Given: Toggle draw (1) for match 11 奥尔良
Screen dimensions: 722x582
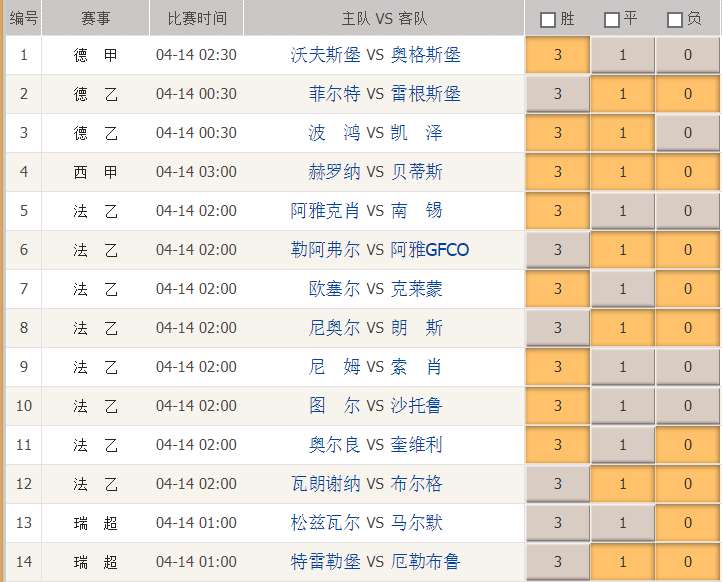Looking at the screenshot, I should point(623,445).
